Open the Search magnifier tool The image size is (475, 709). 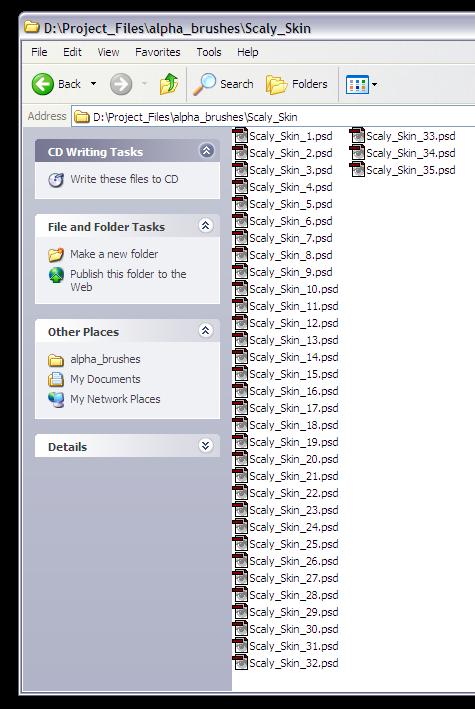[x=223, y=84]
